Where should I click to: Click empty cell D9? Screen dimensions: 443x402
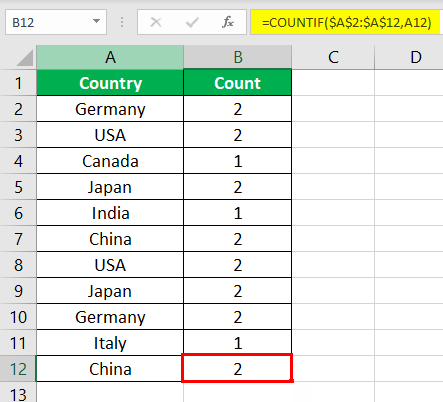(409, 291)
